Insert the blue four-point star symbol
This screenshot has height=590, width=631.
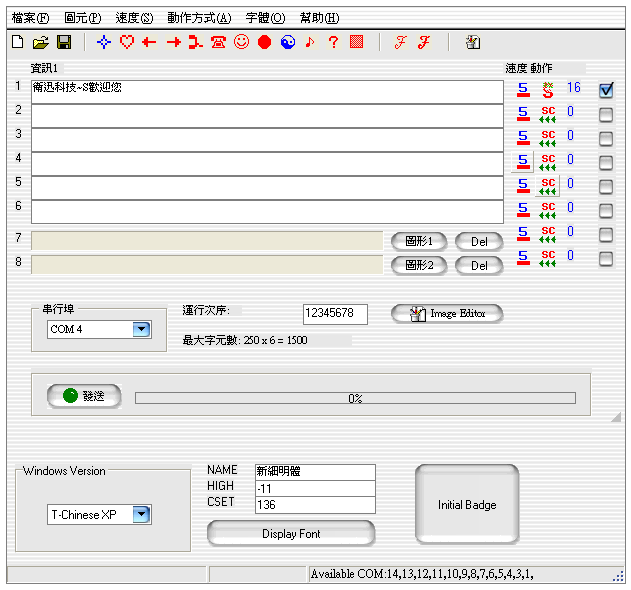pos(104,42)
